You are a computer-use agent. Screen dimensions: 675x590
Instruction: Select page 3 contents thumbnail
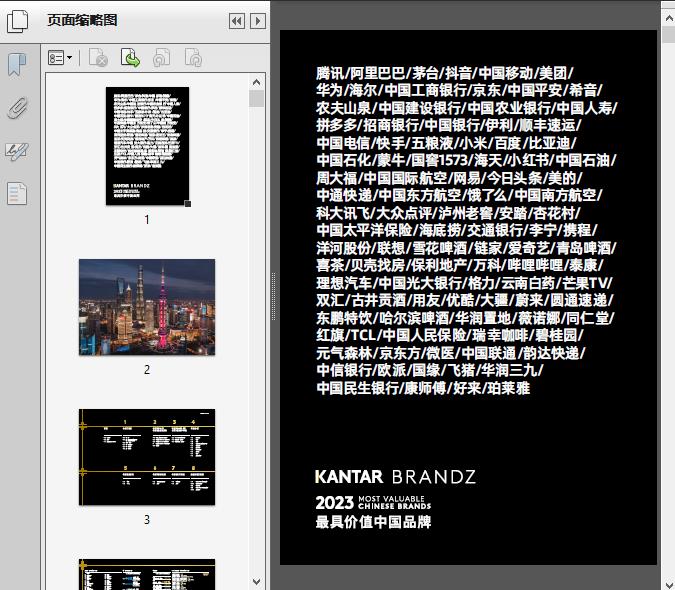click(x=147, y=457)
